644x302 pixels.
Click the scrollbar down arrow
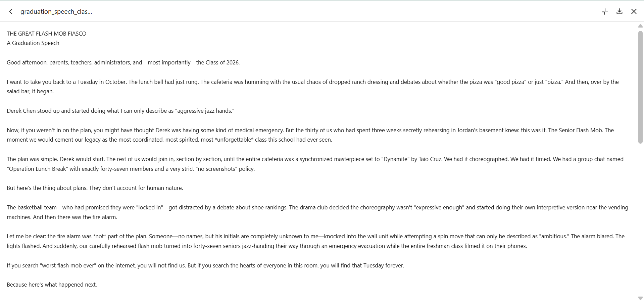tap(640, 298)
